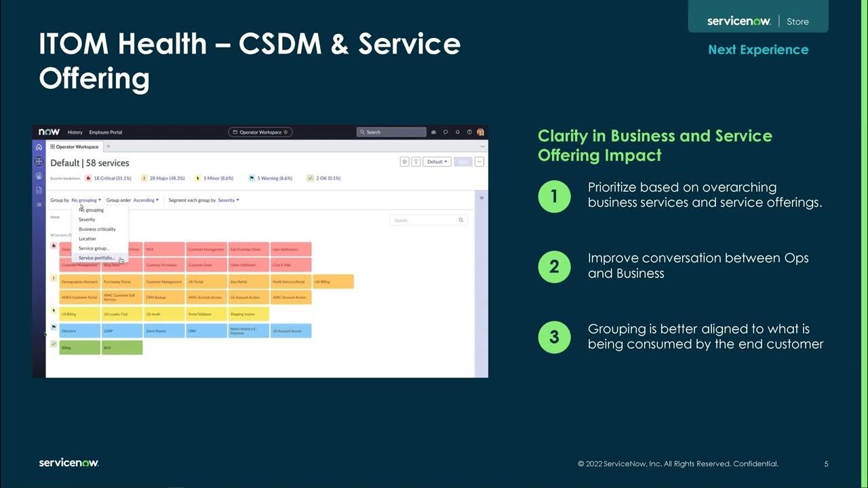Open the chat bubble icon in the top bar
The image size is (868, 488).
pyautogui.click(x=446, y=132)
